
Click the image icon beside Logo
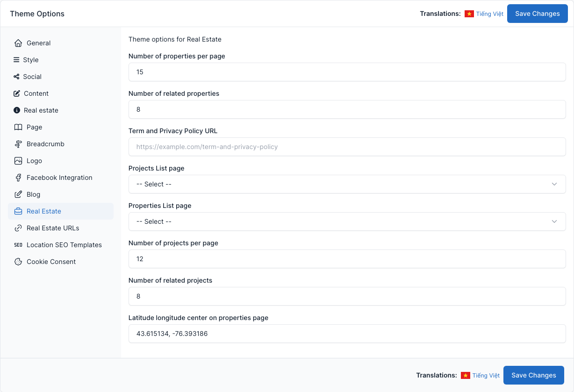click(18, 161)
